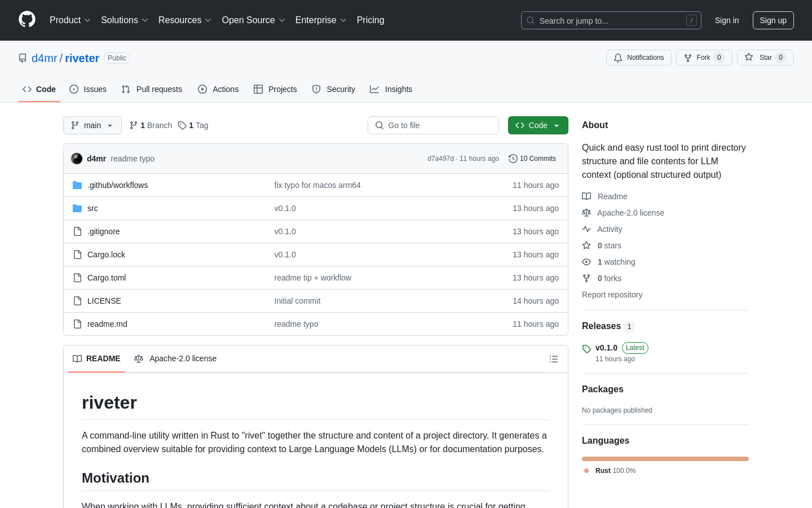Screen dimensions: 812x508
Task: View the 1 Tag list
Action: [193, 125]
